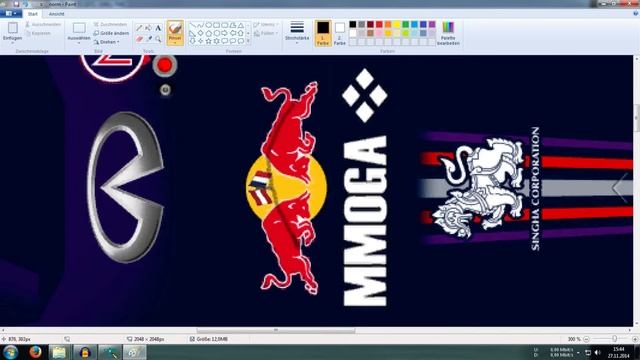The height and width of the screenshot is (360, 640).
Task: Pick the orange color swatch
Action: [x=388, y=24]
